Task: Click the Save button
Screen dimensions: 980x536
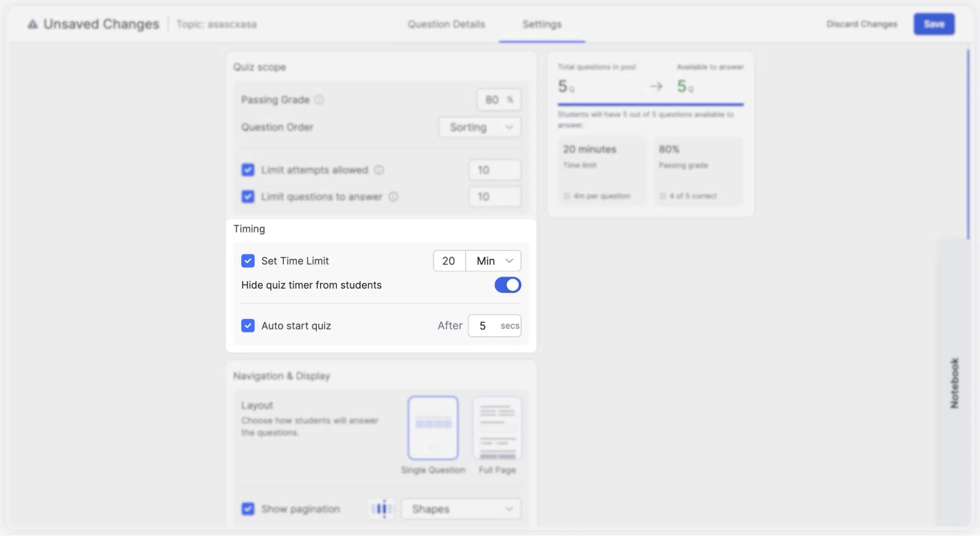Action: (x=934, y=24)
